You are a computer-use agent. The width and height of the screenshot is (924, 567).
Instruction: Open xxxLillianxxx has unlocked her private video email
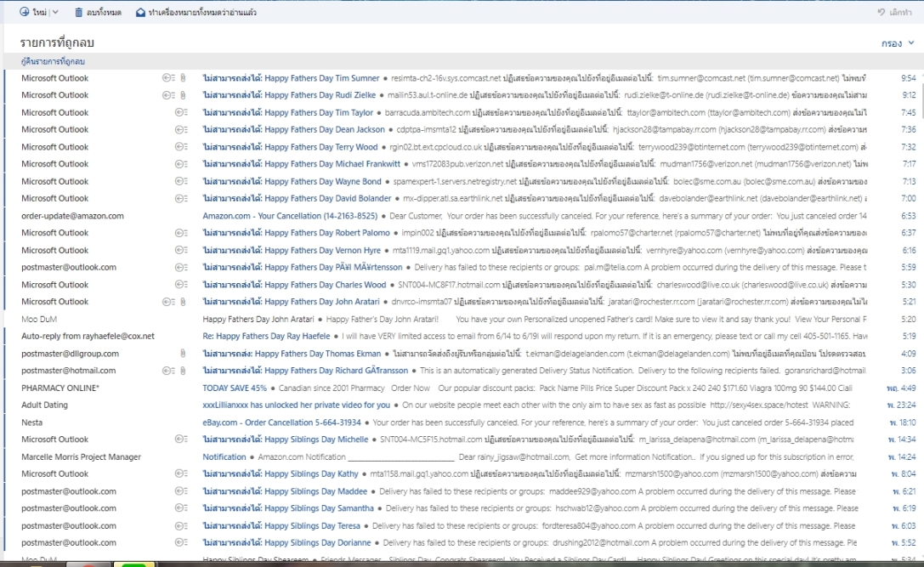click(297, 405)
